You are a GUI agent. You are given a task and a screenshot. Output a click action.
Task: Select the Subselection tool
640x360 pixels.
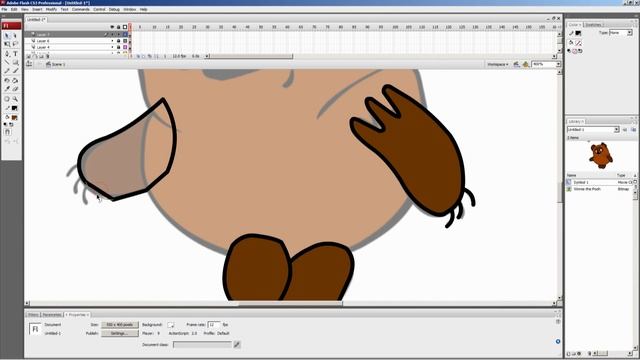click(x=16, y=36)
